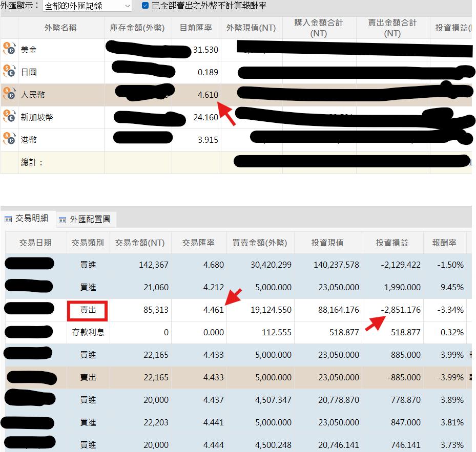This screenshot has height=452, width=476.
Task: Sort by 賣出金額合計(NT) column header
Action: (x=393, y=28)
